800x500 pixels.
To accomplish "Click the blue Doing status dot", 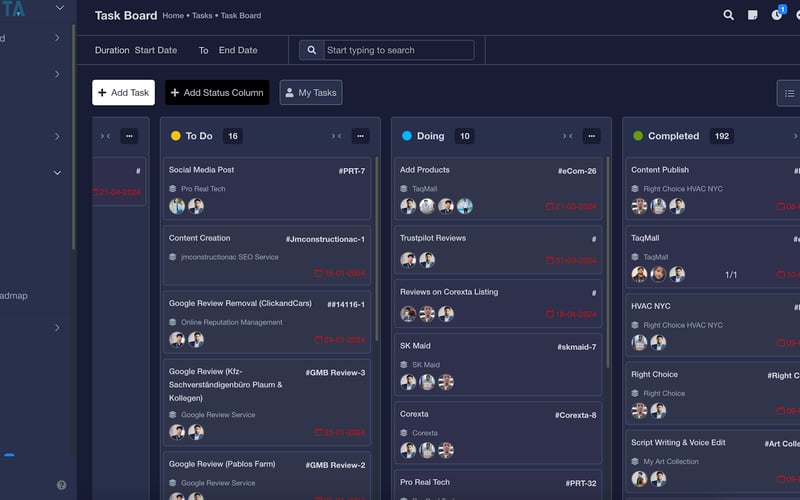I will (x=407, y=136).
